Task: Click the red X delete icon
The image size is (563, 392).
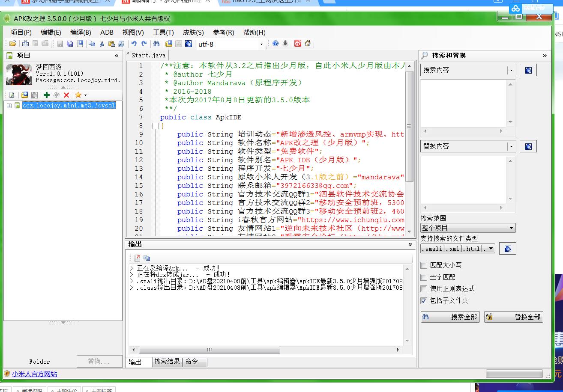Action: [x=66, y=95]
